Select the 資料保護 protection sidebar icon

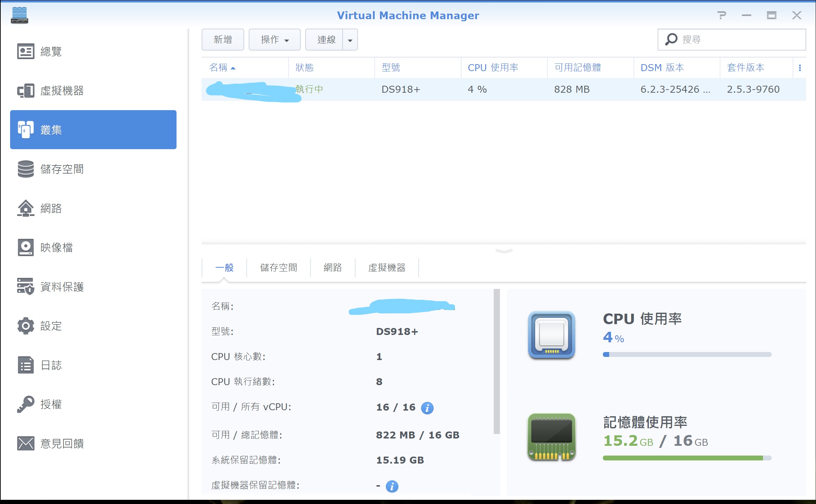(x=25, y=287)
